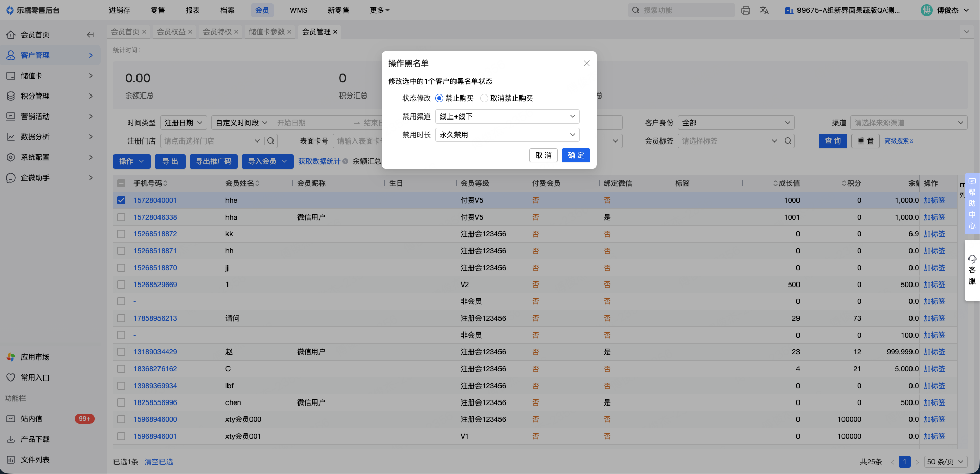Viewport: 980px width, 474px height.
Task: Sort by 会员姓名 column sort icon
Action: (257, 183)
